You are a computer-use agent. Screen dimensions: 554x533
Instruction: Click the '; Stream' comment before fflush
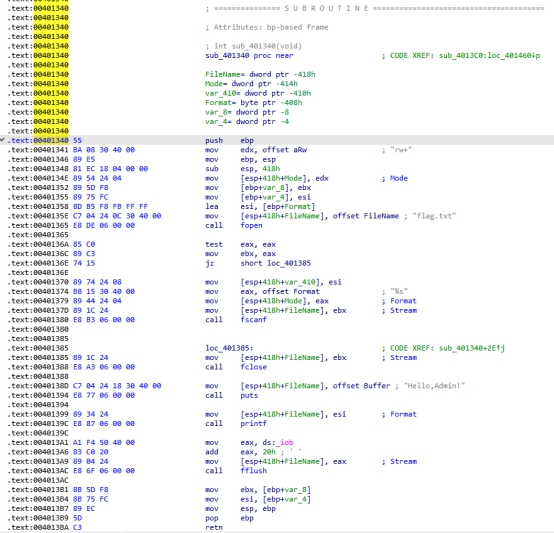(x=399, y=461)
